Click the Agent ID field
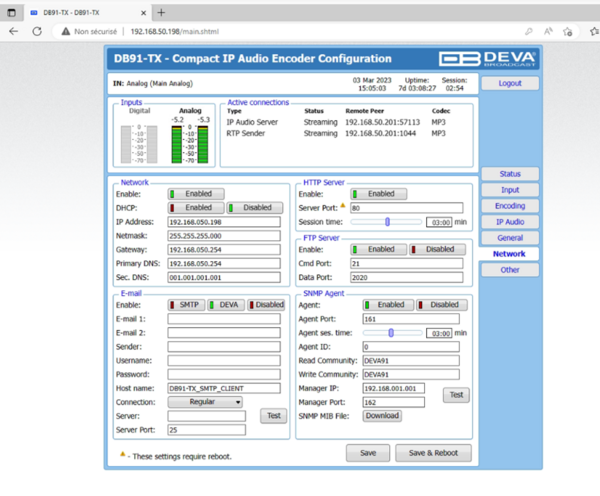600x496 pixels. (x=411, y=347)
